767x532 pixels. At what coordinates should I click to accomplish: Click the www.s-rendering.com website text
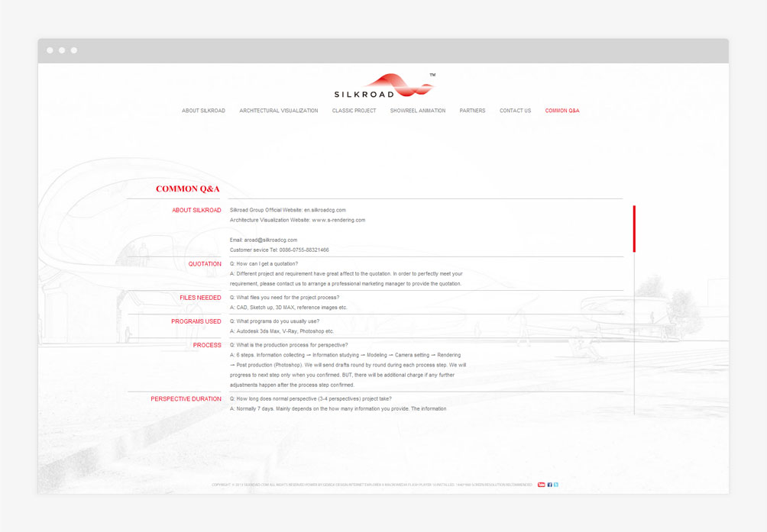click(x=338, y=220)
